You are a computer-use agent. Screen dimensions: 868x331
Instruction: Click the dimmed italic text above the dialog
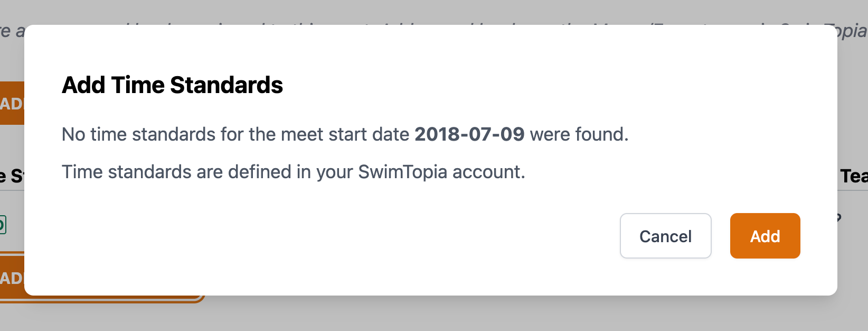pyautogui.click(x=12, y=31)
